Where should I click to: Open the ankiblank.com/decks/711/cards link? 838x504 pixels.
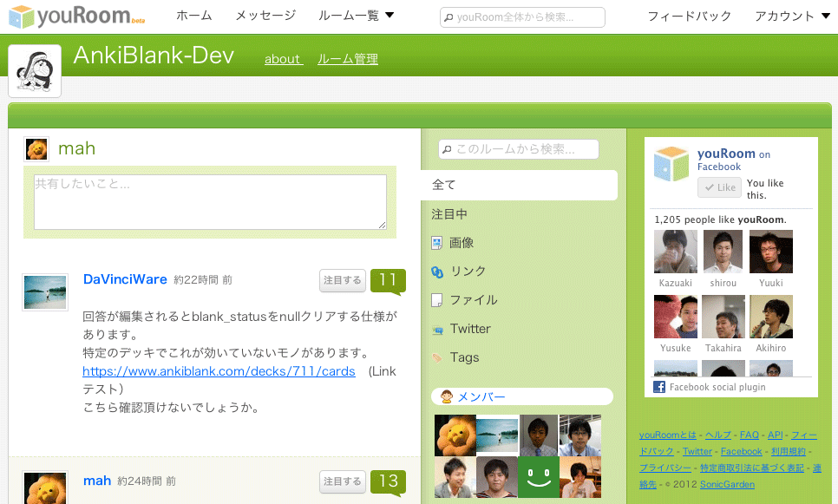click(x=219, y=371)
